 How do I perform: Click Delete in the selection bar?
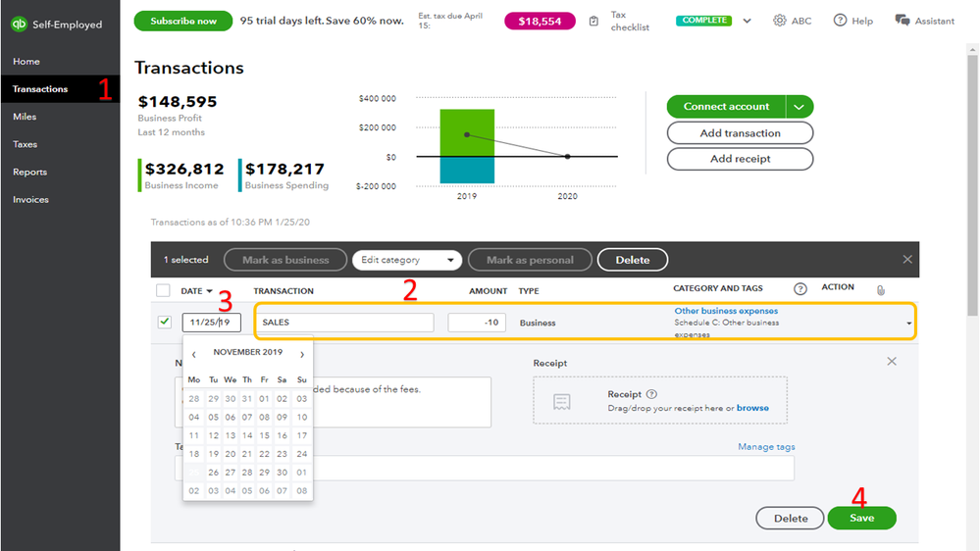pyautogui.click(x=633, y=260)
